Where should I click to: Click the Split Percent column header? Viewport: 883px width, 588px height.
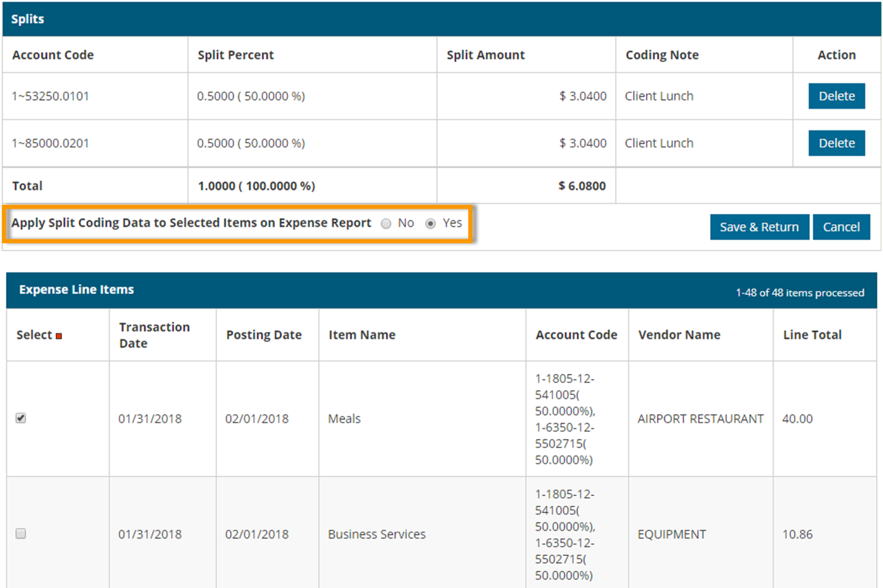(x=236, y=55)
